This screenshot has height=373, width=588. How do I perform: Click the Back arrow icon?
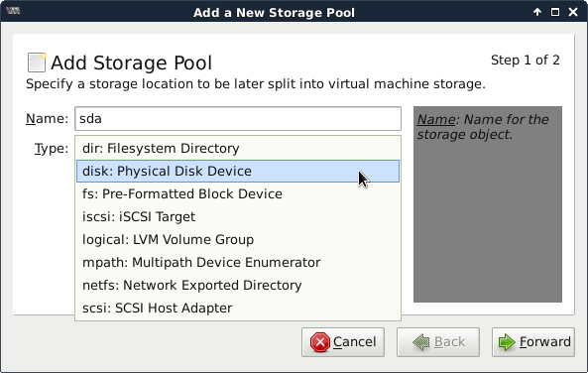click(421, 342)
